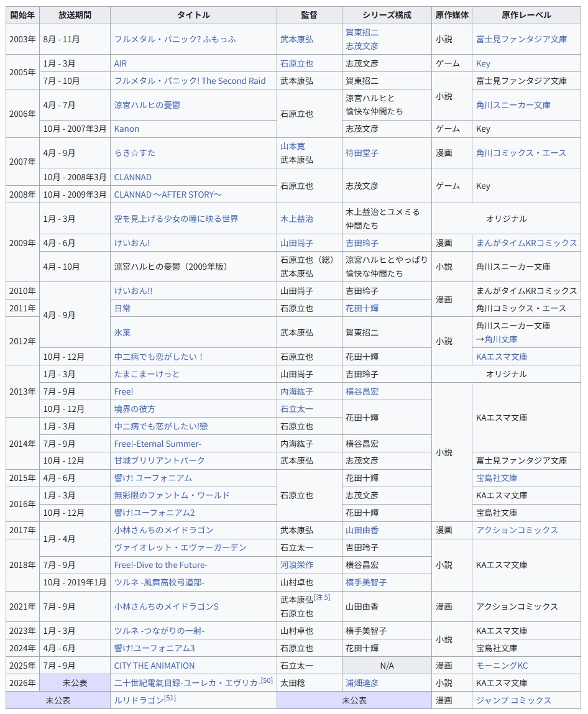Go to the らき☆すた article
The width and height of the screenshot is (588, 714).
point(135,153)
